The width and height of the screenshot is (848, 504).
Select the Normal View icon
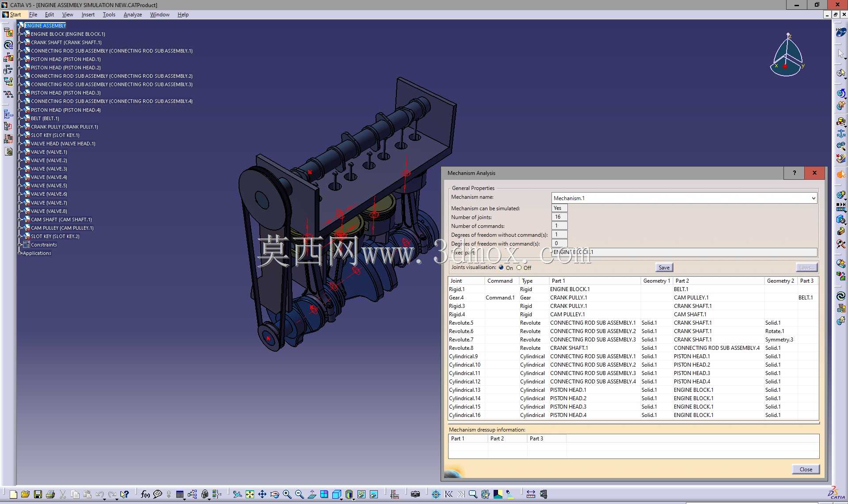coord(312,494)
